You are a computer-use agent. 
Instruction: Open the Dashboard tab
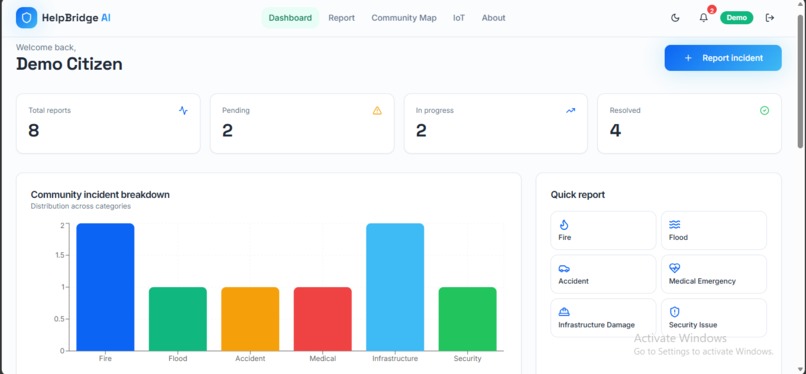(x=290, y=18)
